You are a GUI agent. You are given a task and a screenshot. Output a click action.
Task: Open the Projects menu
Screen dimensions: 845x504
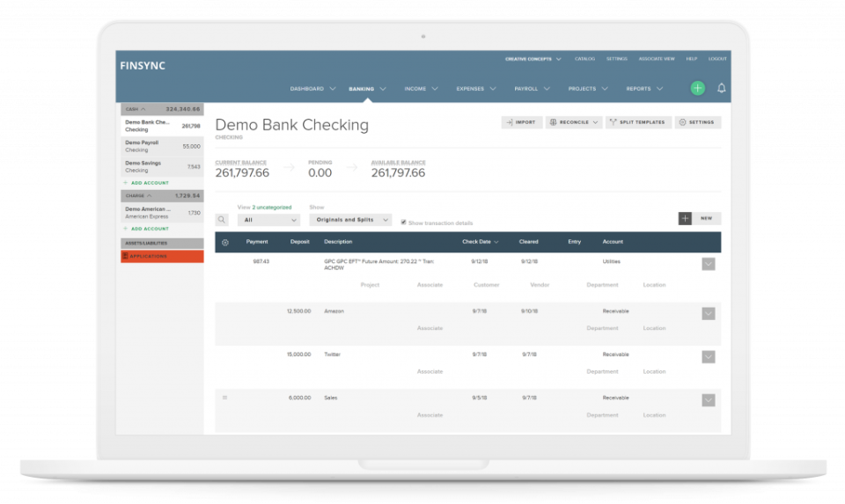click(588, 88)
